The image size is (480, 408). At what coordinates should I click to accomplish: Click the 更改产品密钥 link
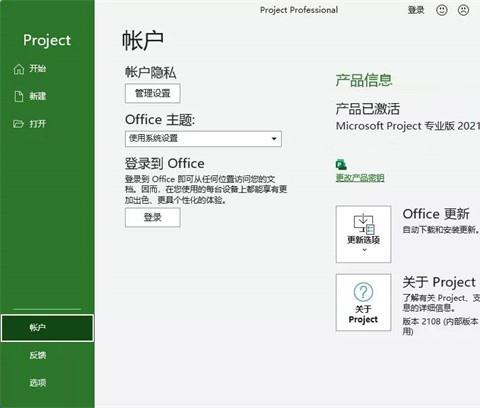(x=360, y=178)
